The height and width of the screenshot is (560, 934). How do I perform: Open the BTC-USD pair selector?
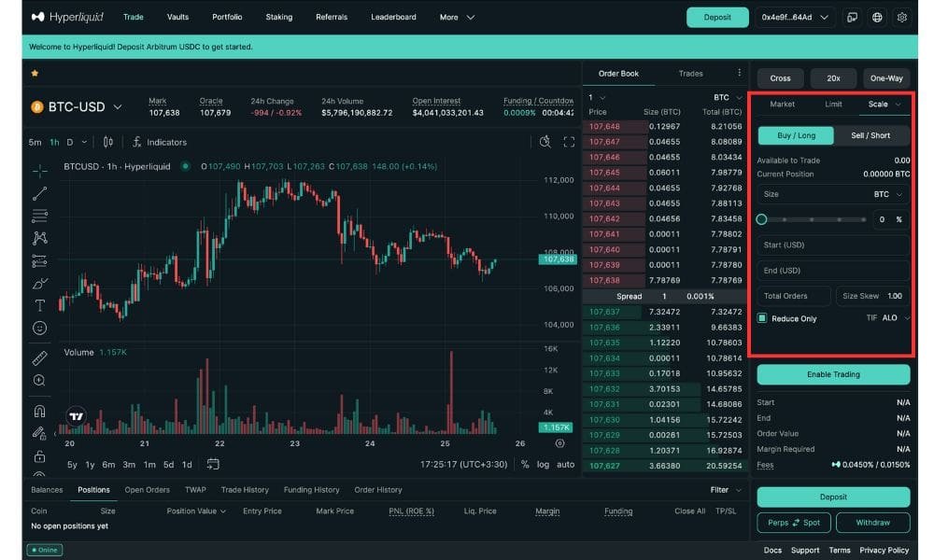[x=77, y=107]
